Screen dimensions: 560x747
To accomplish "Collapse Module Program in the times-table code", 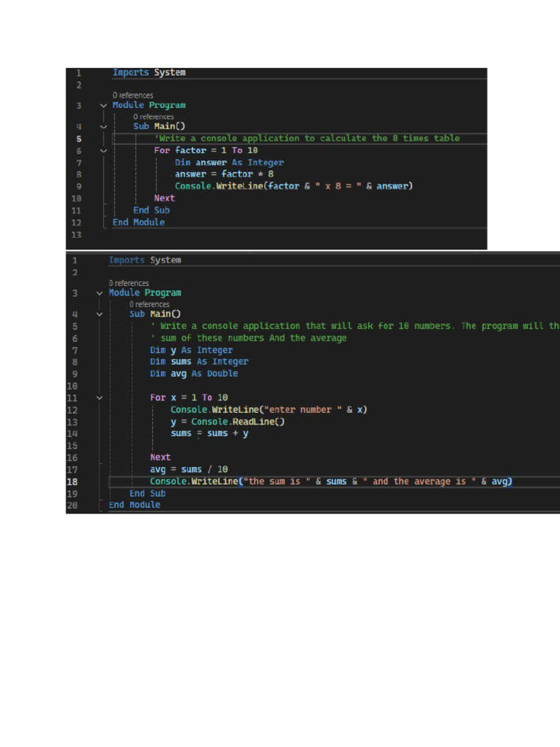I will [x=103, y=105].
